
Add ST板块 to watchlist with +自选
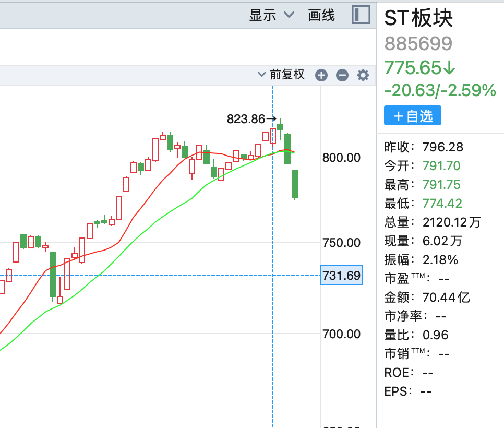pyautogui.click(x=413, y=115)
